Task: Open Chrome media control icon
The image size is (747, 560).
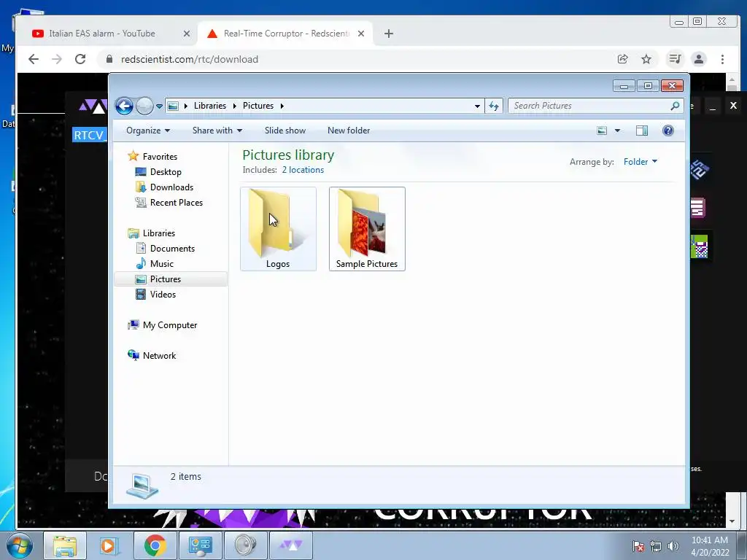Action: (675, 59)
